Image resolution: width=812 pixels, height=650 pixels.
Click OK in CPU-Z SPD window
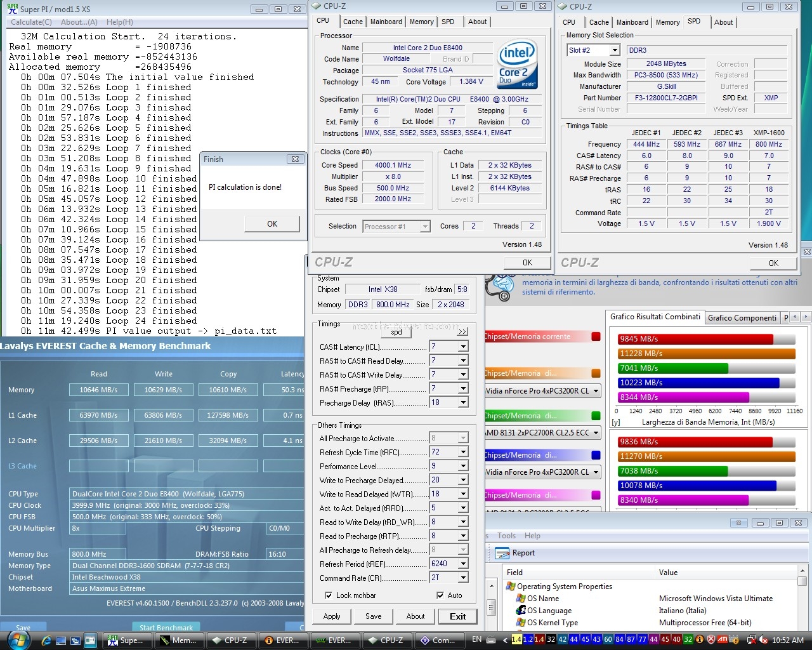(773, 263)
